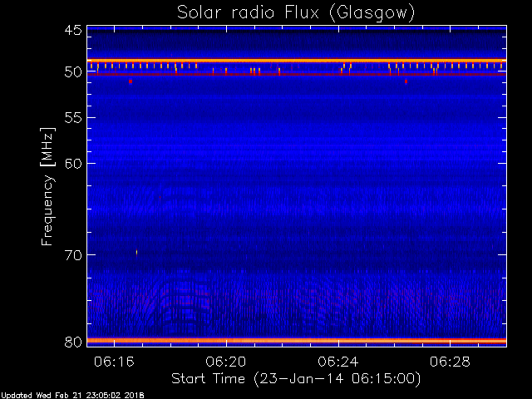Click the bright orange band just above 50 MHz
This screenshot has height=399, width=532.
[297, 61]
